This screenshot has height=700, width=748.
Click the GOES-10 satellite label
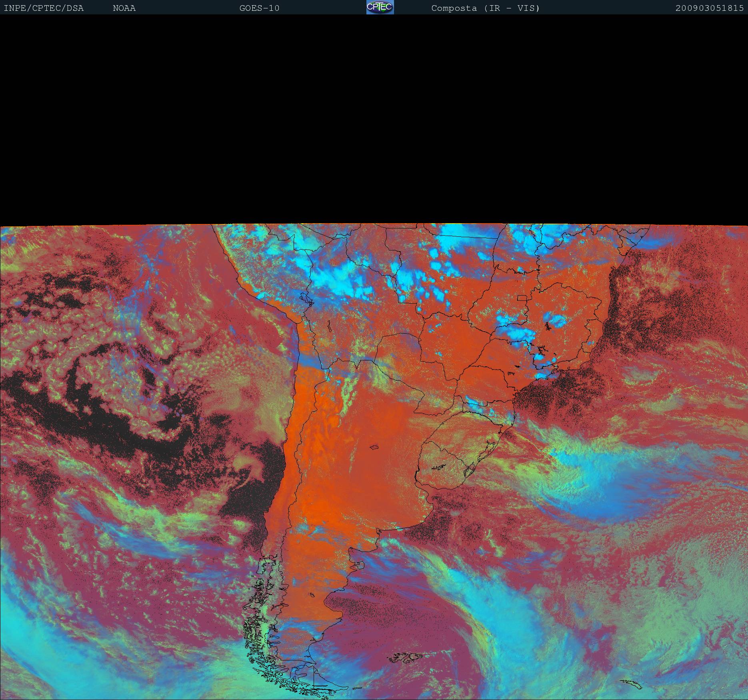[260, 8]
